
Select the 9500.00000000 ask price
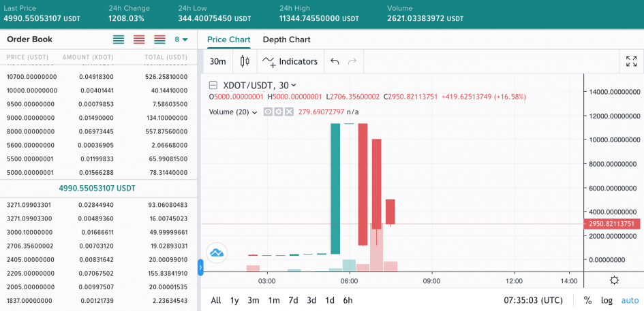31,104
